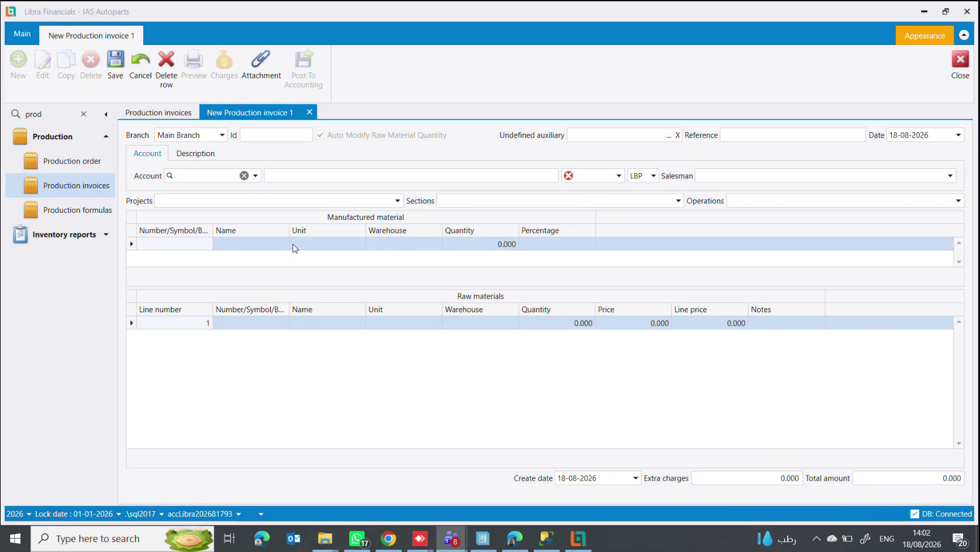Click the Preview printer icon
This screenshot has width=980, height=552.
194,64
